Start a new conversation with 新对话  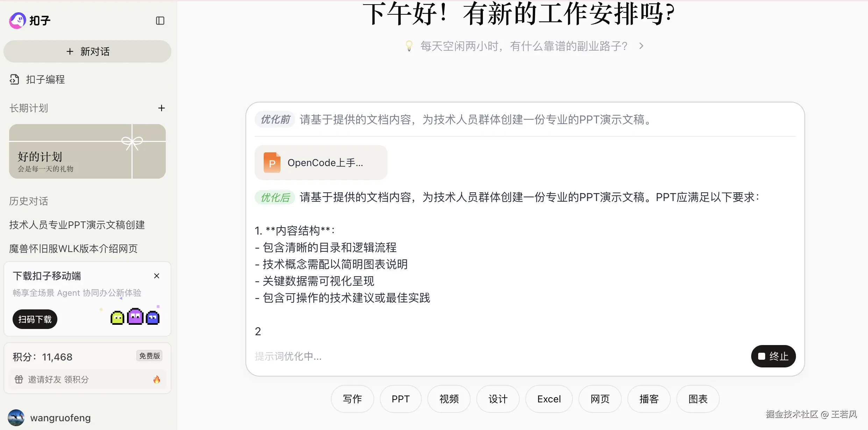87,51
